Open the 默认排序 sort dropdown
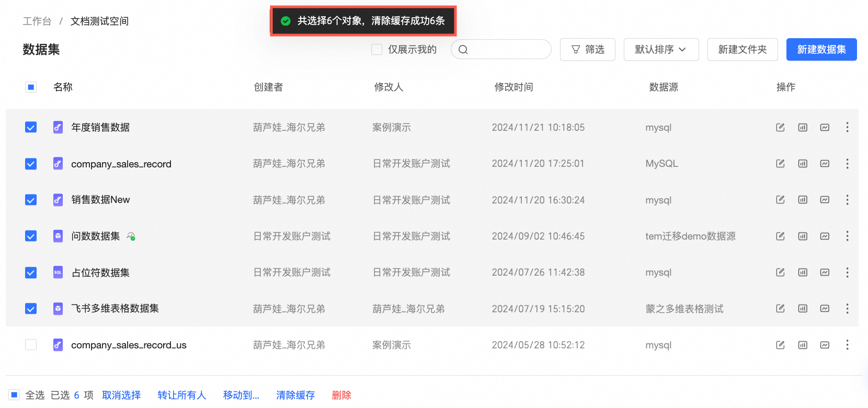Viewport: 868px width, 408px height. [x=661, y=49]
